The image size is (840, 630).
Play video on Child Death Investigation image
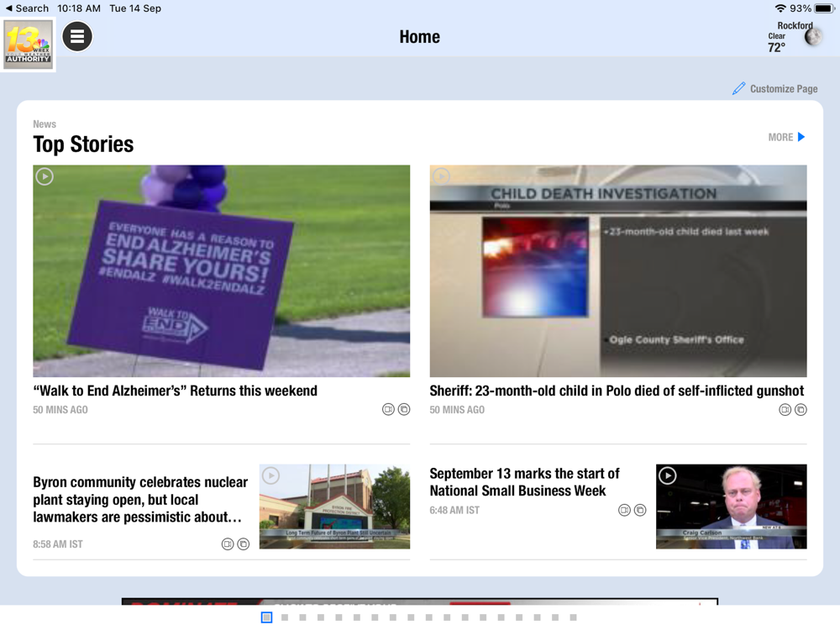442,176
